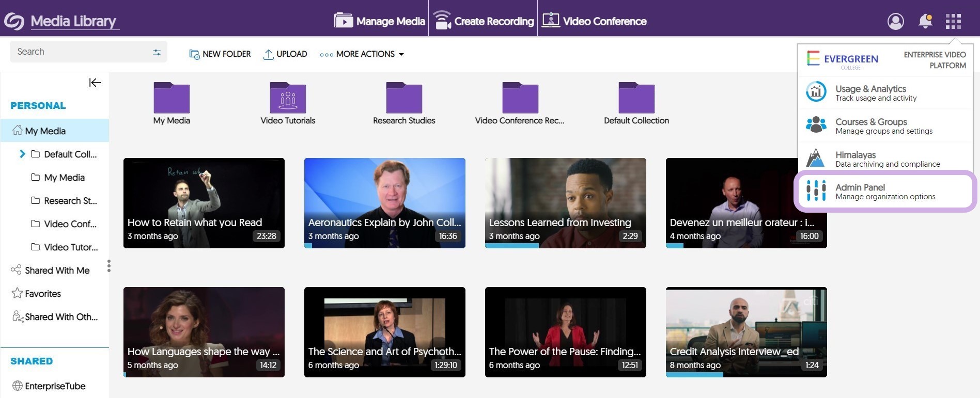Click inside the Search field
980x398 pixels.
coord(77,52)
